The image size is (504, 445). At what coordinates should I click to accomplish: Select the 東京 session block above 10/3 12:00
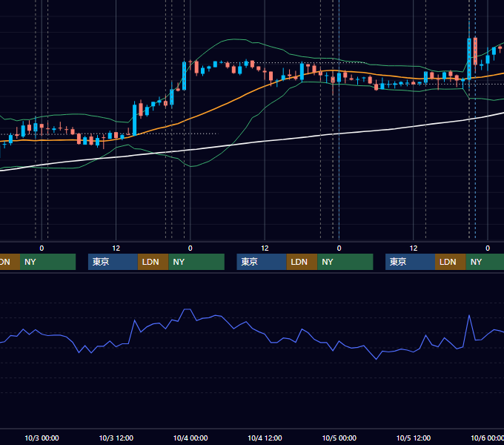(x=113, y=262)
